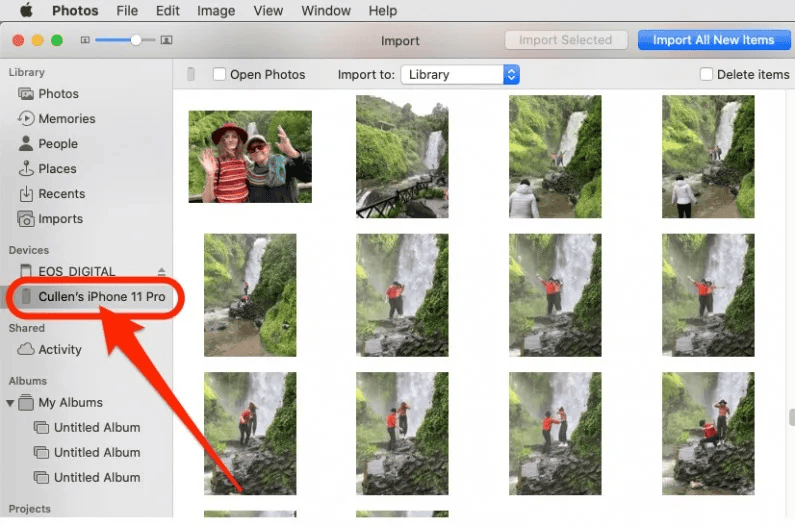
Task: Select the photo of two people waving
Action: coord(250,157)
